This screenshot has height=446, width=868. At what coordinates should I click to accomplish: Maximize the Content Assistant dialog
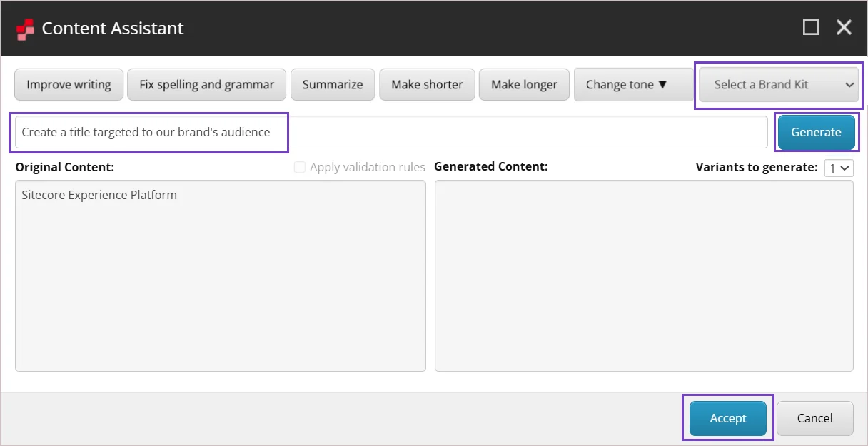[811, 28]
